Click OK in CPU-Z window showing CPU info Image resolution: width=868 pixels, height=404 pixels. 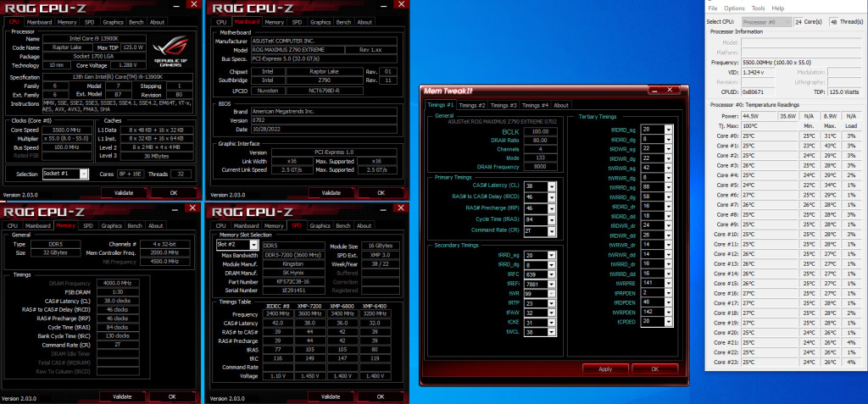click(x=174, y=192)
